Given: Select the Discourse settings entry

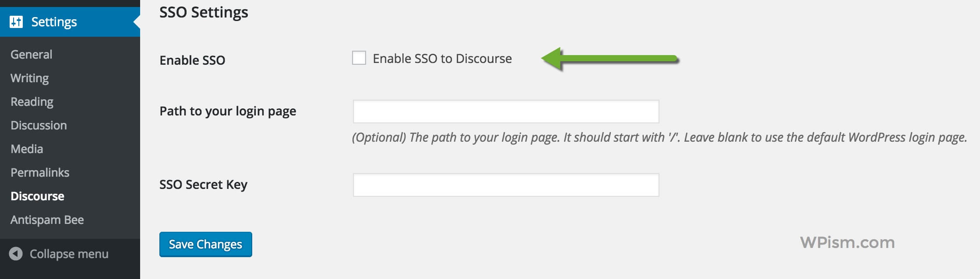Looking at the screenshot, I should tap(37, 196).
